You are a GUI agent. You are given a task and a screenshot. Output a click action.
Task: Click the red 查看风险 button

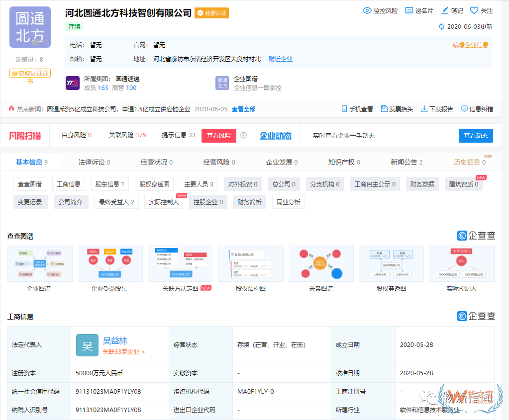219,136
